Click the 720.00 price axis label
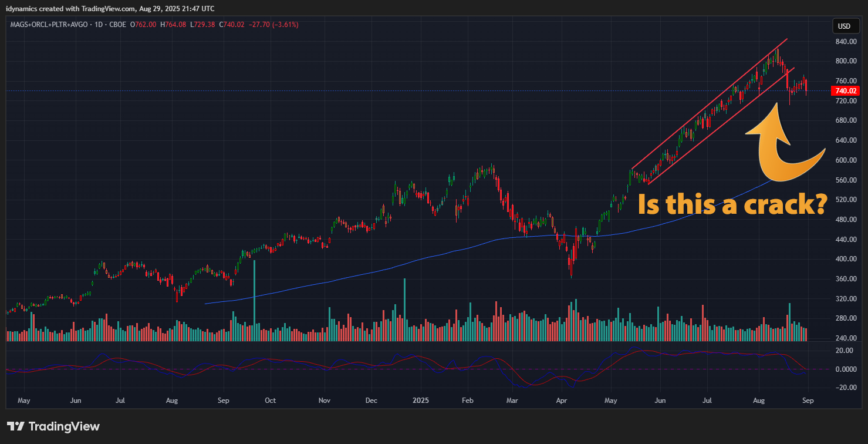Viewport: 868px width, 444px height. click(845, 101)
